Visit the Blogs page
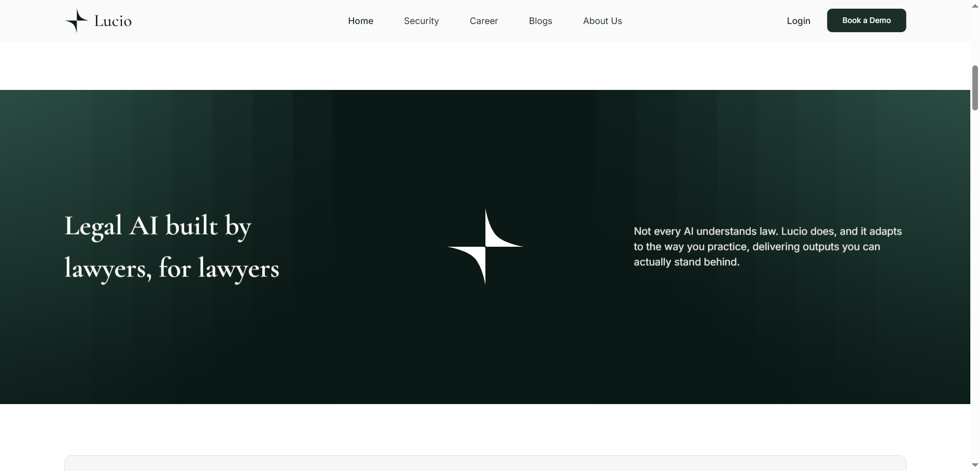The image size is (980, 471). pyautogui.click(x=540, y=21)
